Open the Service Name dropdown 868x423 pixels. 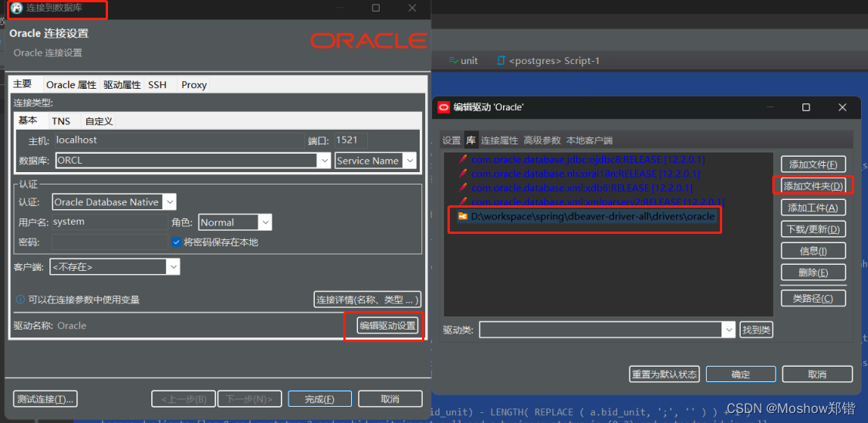click(410, 161)
